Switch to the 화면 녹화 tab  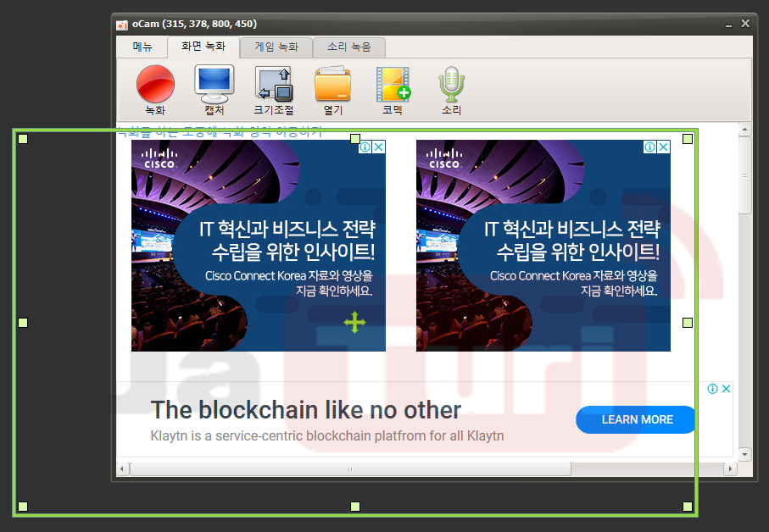203,47
